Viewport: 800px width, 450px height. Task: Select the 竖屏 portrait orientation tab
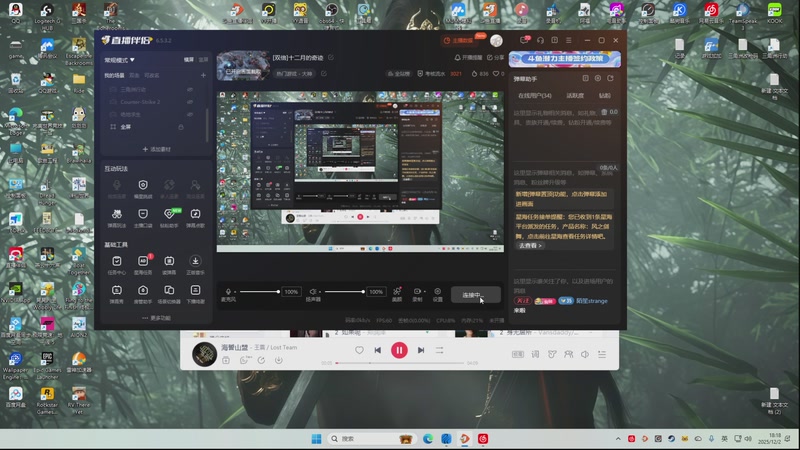[x=203, y=60]
